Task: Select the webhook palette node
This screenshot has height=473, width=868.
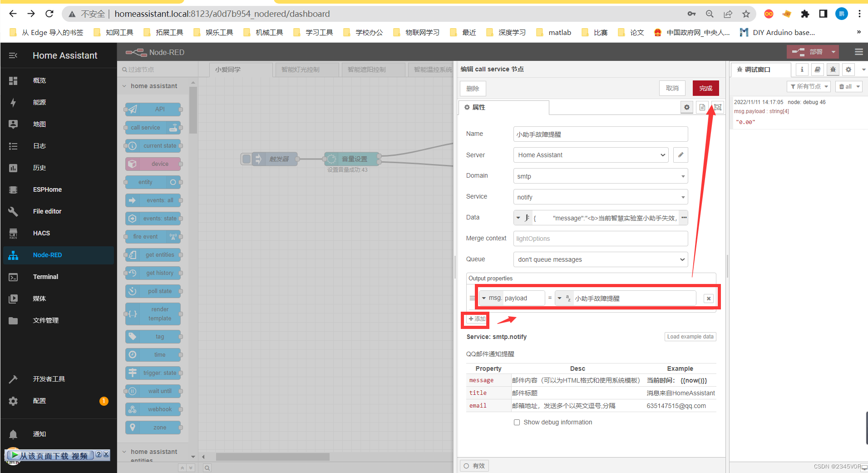Action: click(x=153, y=409)
